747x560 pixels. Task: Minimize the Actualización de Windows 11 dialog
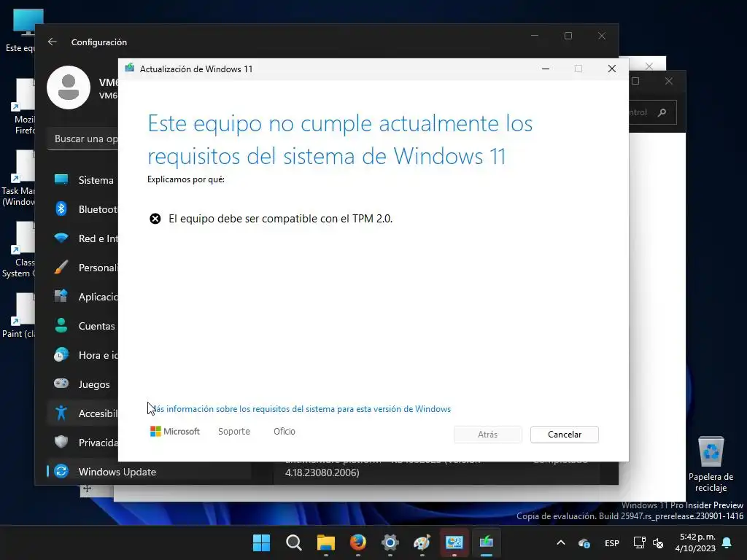point(546,69)
